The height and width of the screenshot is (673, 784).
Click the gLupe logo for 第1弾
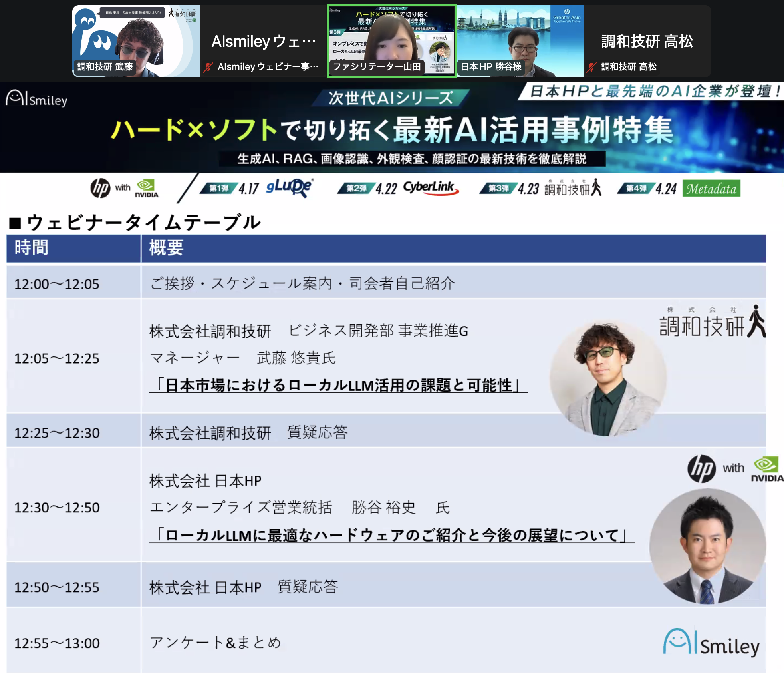[x=289, y=187]
